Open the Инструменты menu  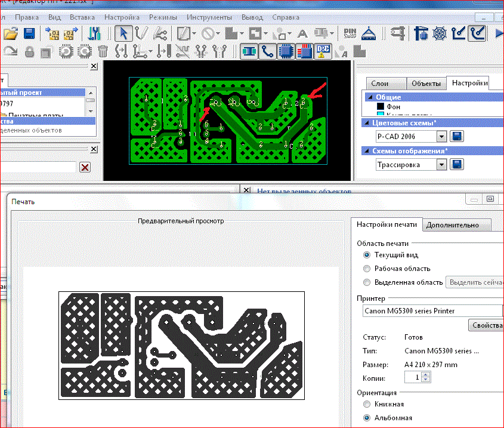[x=209, y=17]
